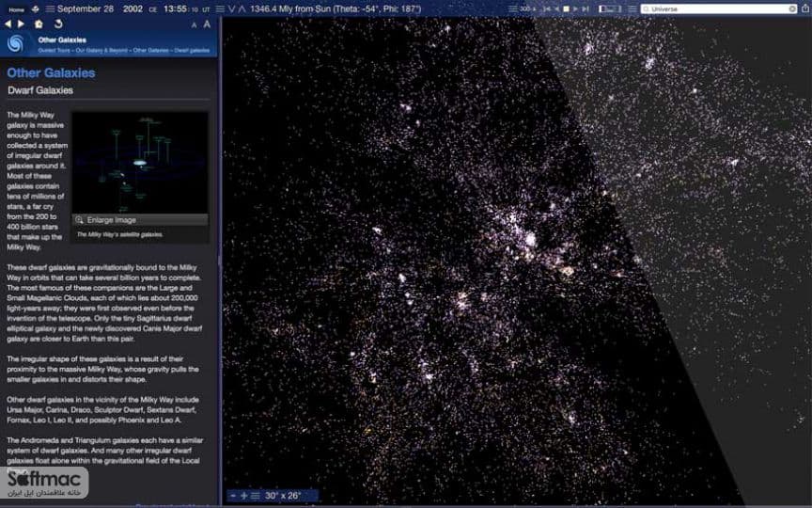Image resolution: width=812 pixels, height=508 pixels.
Task: Open the options menu left of search
Action: pyautogui.click(x=632, y=8)
